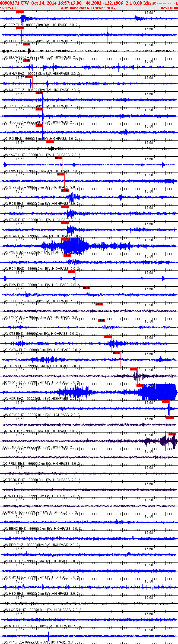Screen dimensions: 178x644
Task: Select the arrival flag on the UW FORK BHZ trace
Action: point(99,304)
